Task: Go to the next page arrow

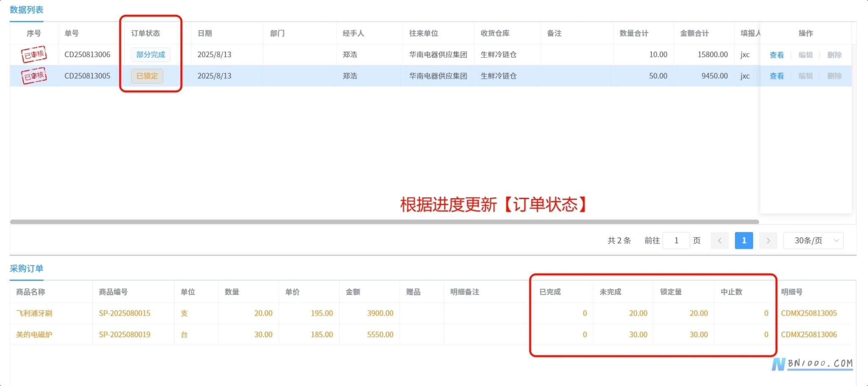Action: coord(768,241)
